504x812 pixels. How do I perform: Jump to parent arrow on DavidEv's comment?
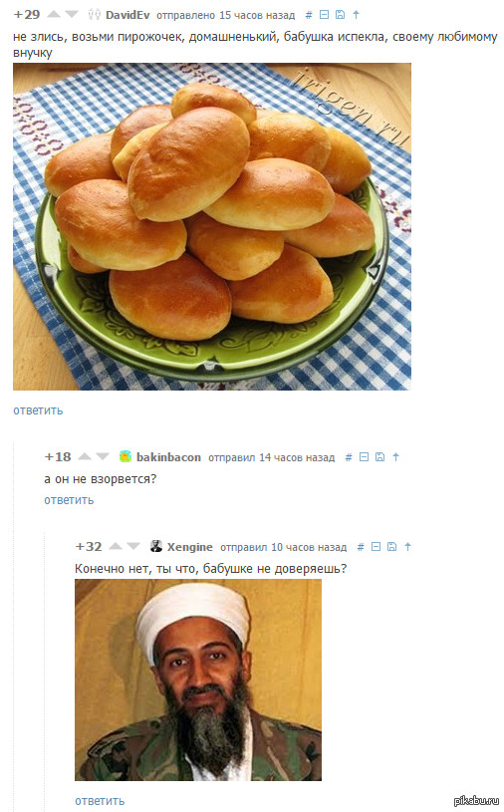tap(356, 15)
